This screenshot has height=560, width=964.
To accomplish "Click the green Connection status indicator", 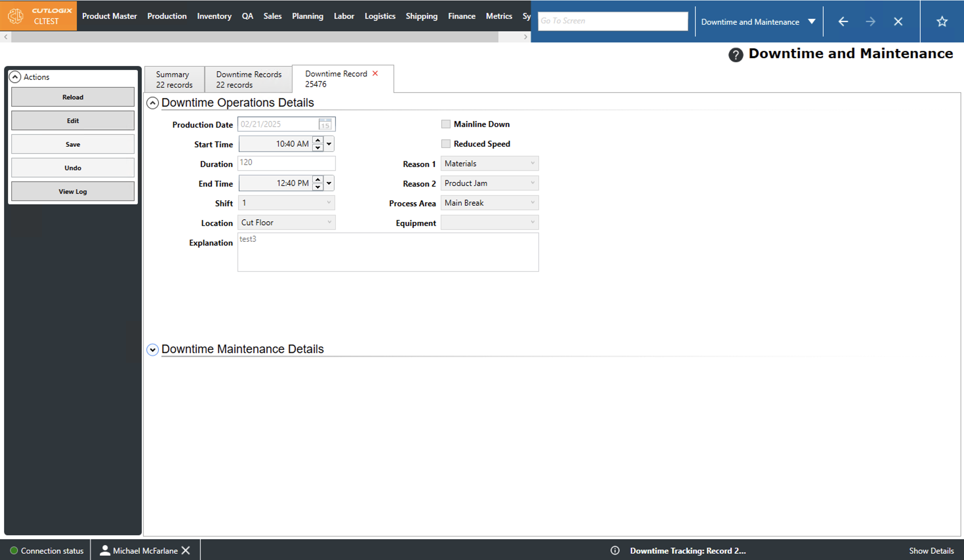I will point(14,550).
